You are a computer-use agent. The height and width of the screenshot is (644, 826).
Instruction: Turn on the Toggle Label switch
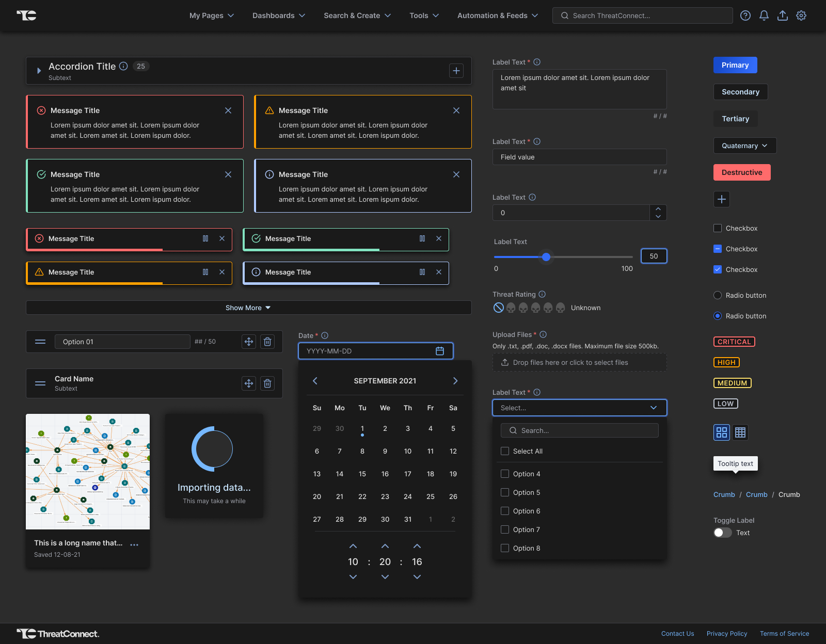(x=722, y=533)
